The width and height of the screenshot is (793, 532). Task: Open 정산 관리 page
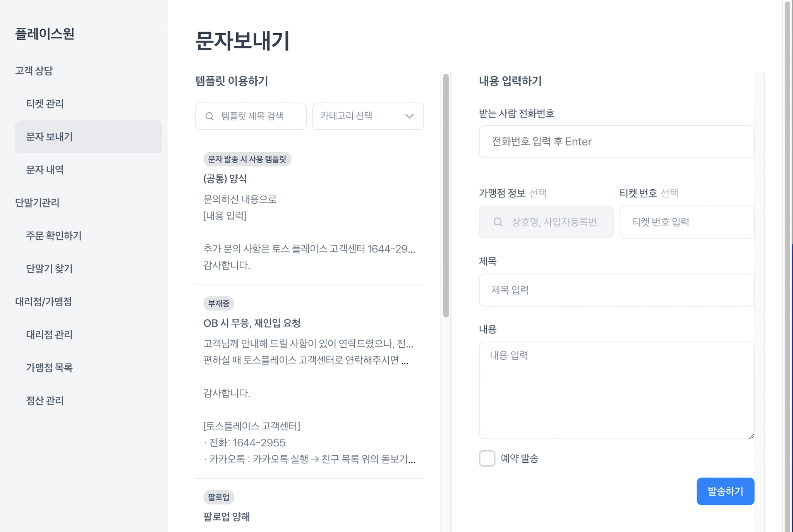click(x=45, y=400)
